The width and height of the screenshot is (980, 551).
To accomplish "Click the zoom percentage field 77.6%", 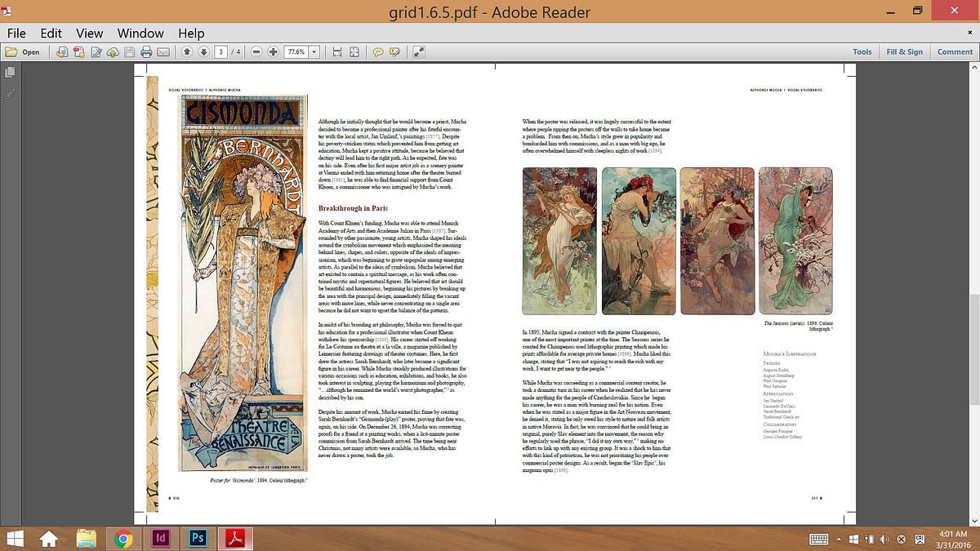I will (296, 51).
